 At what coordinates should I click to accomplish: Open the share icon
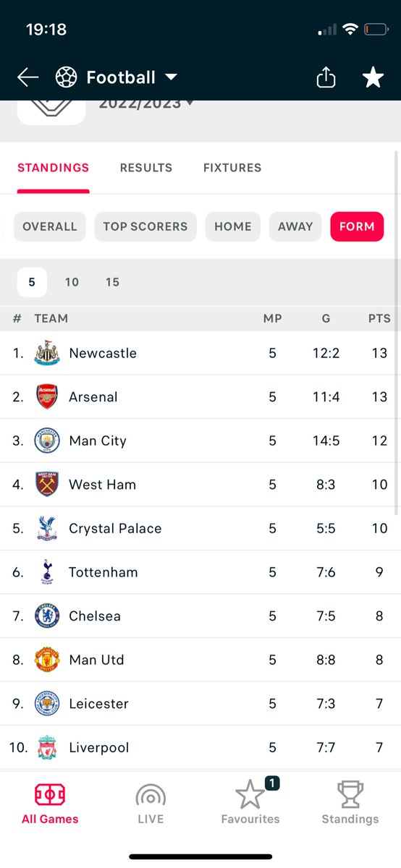pyautogui.click(x=326, y=77)
